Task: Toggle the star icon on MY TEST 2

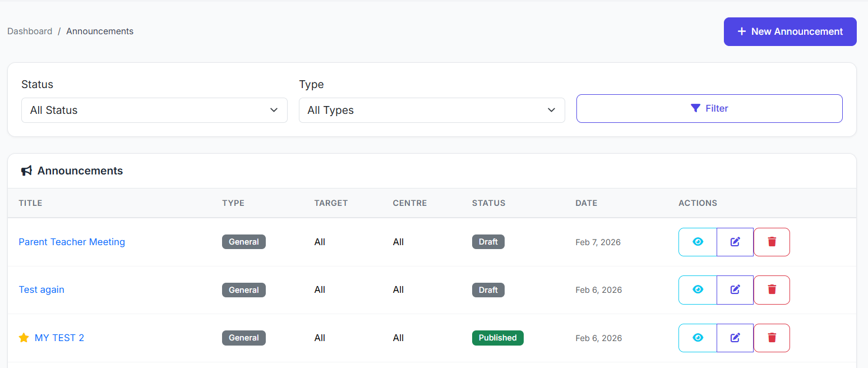Action: [23, 337]
